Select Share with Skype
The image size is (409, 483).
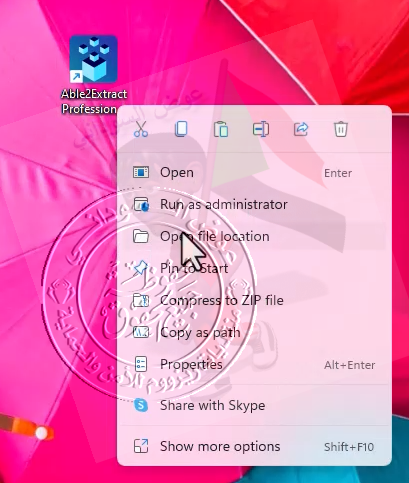pos(255,405)
